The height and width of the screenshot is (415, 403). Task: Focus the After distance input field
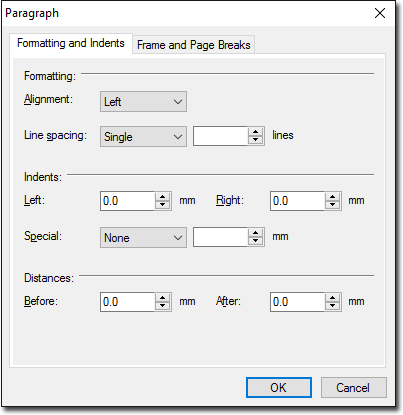297,302
